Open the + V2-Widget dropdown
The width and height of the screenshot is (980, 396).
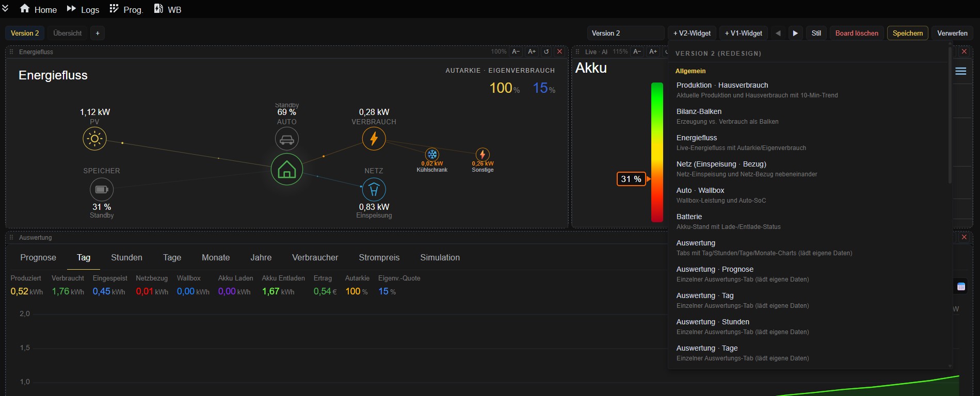[x=692, y=33]
